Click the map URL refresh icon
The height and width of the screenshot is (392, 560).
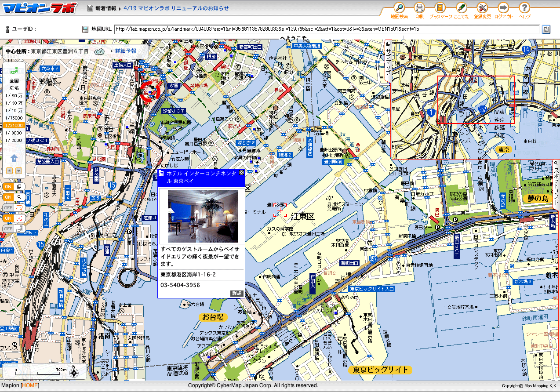tap(546, 29)
